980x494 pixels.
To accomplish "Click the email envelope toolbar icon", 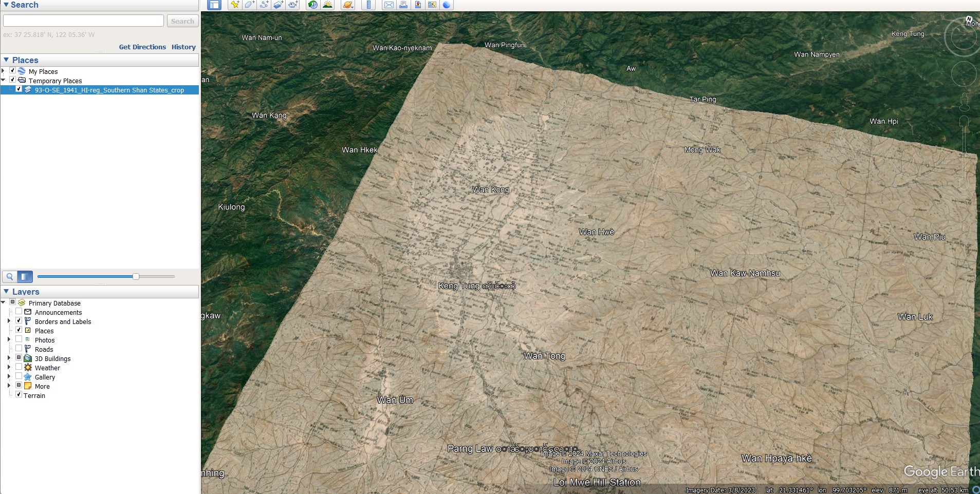I will coord(389,5).
